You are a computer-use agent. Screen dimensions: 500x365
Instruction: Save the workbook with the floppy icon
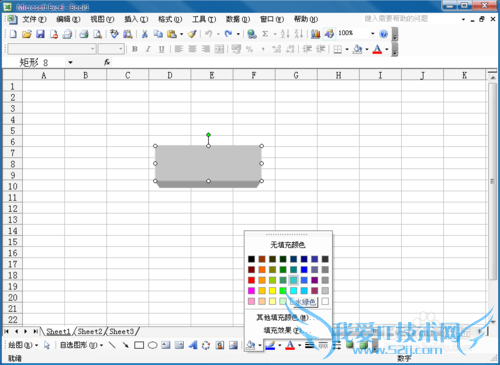coord(40,34)
